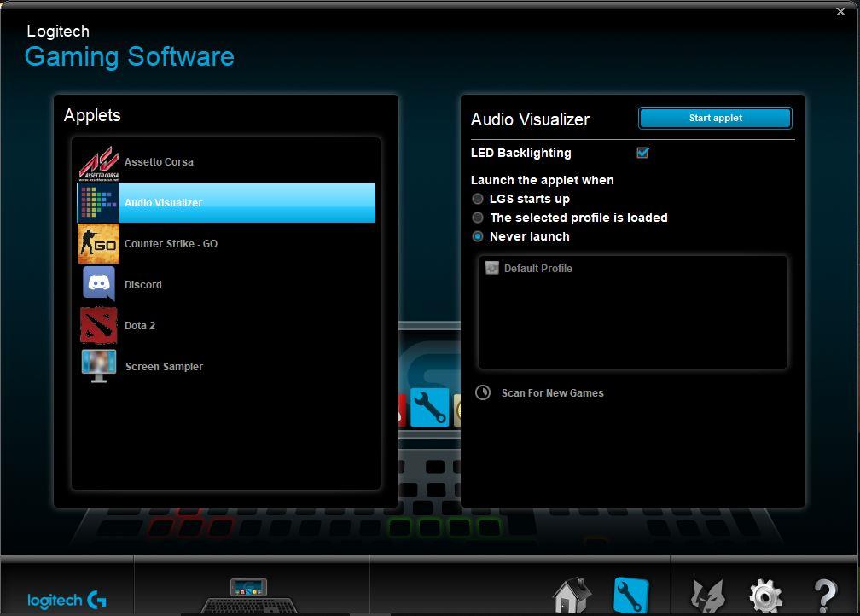The width and height of the screenshot is (860, 616).
Task: Toggle the LED Backlighting checkbox
Action: [642, 153]
